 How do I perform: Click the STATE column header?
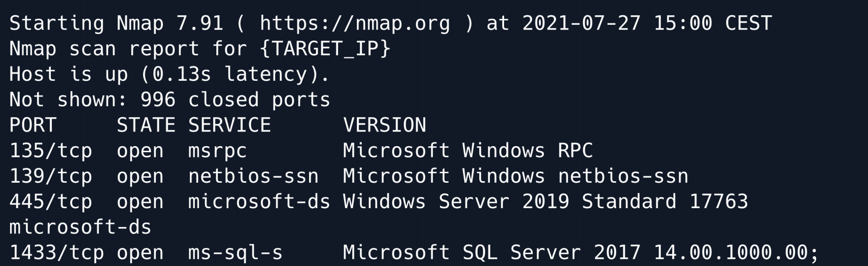(146, 125)
